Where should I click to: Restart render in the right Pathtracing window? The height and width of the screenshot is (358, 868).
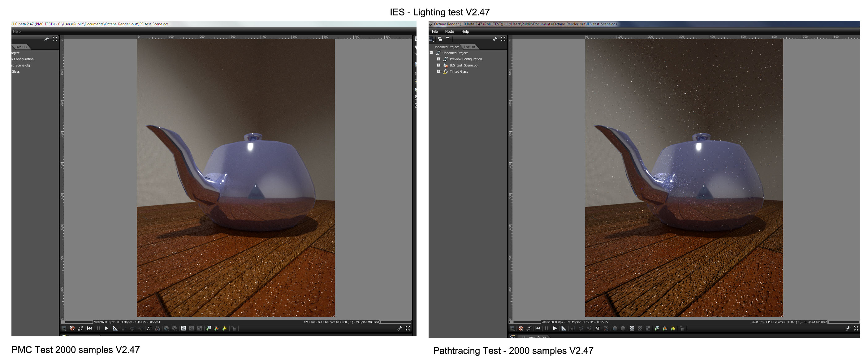coord(538,328)
